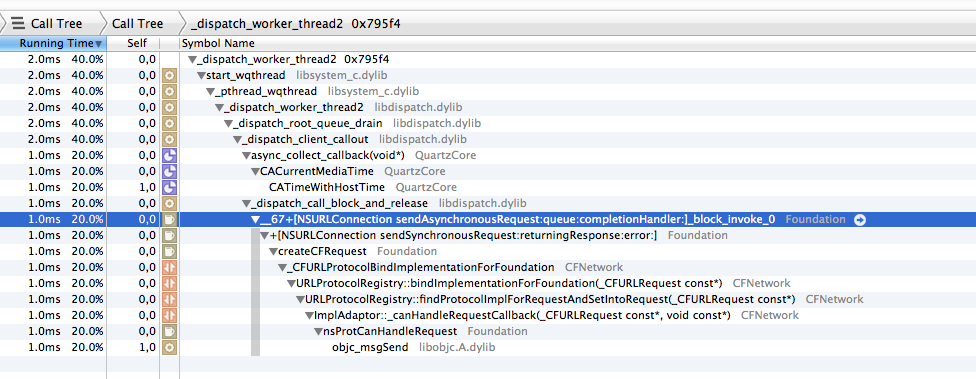Click the focus arrow on highlighted NSURLConnection row
The width and height of the screenshot is (976, 379).
860,220
